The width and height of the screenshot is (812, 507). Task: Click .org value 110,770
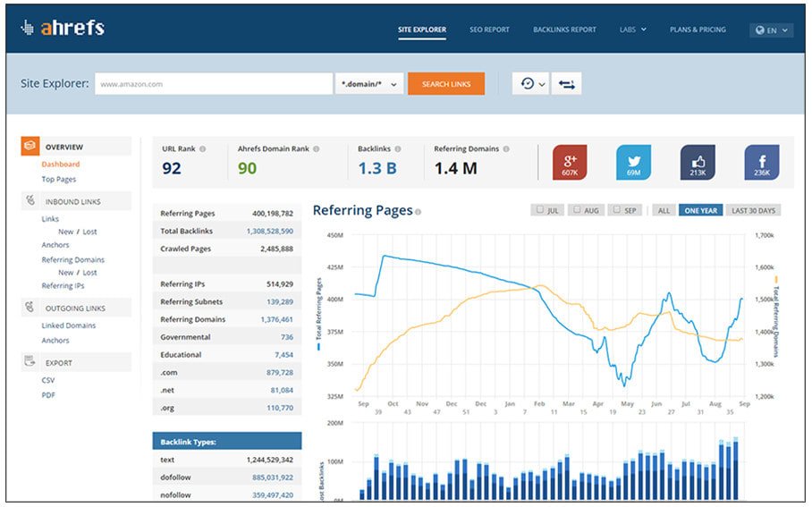click(x=280, y=408)
